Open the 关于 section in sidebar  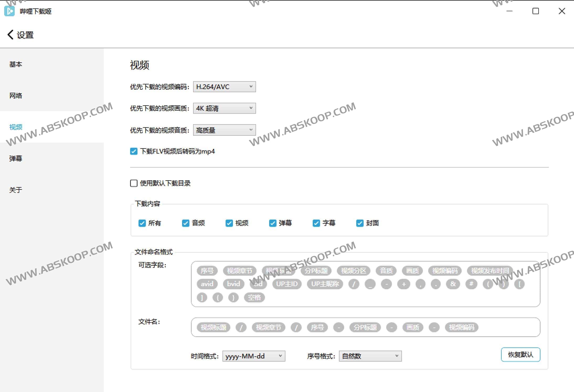[16, 190]
